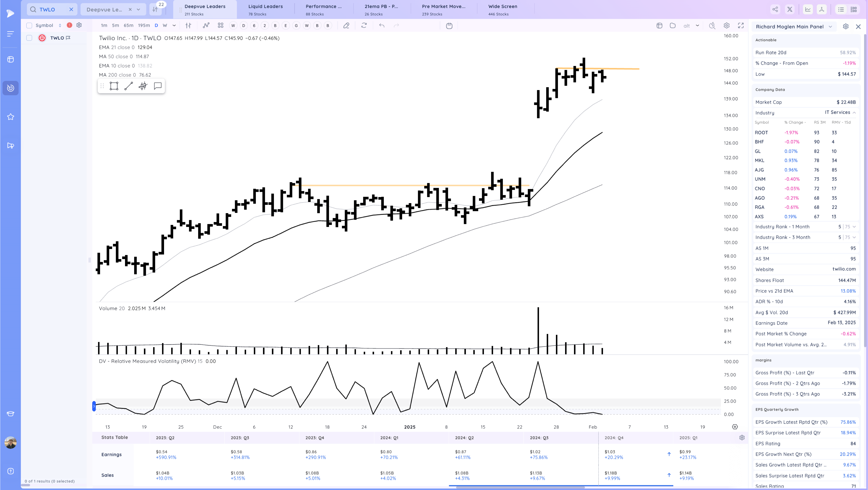Select the rectangle drawing tool
The width and height of the screenshot is (868, 490).
click(x=114, y=86)
